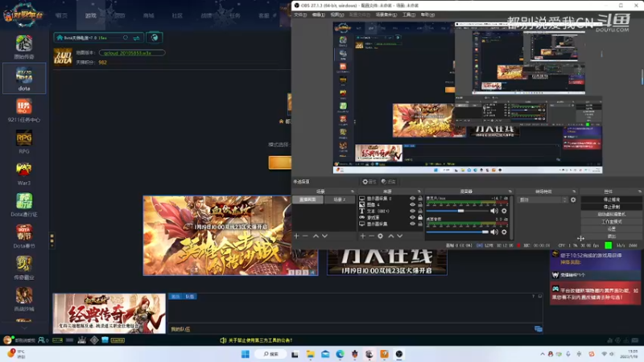Move the selected scene up with the up arrow
This screenshot has height=362, width=644.
316,236
